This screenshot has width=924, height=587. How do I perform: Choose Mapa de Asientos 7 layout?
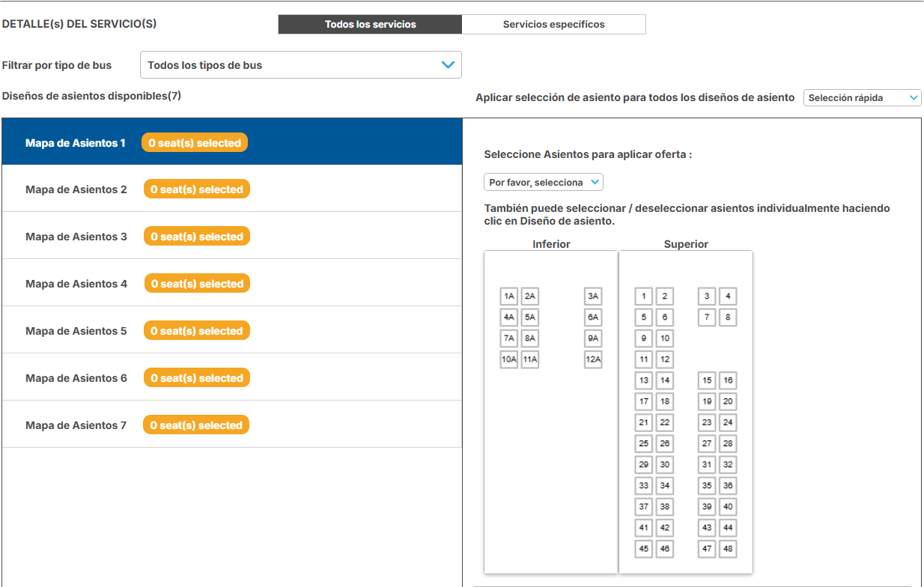[x=76, y=425]
